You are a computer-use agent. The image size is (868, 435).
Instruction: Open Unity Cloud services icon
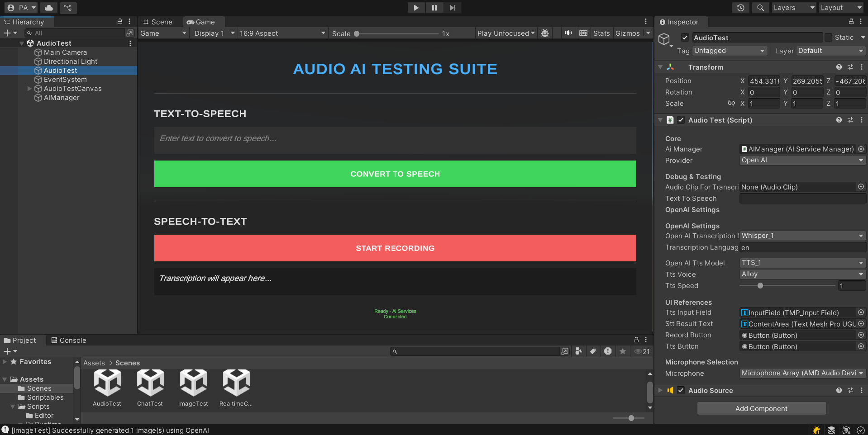(x=49, y=8)
